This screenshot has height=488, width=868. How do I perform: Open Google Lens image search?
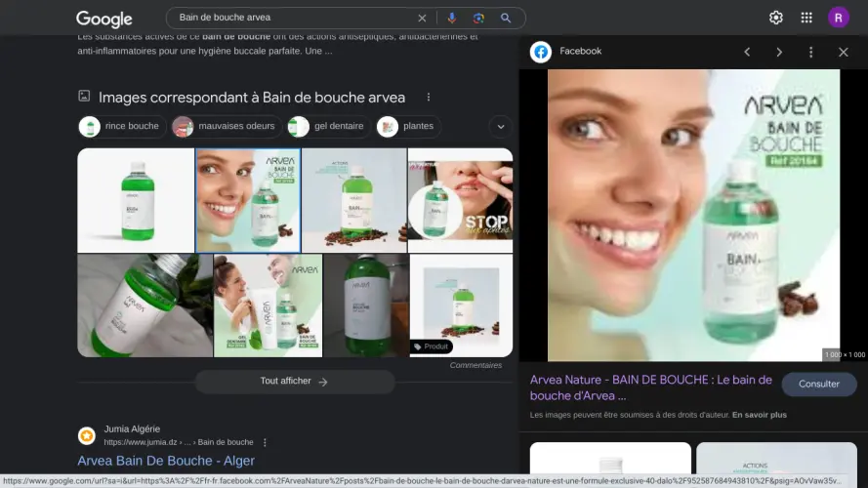[478, 18]
